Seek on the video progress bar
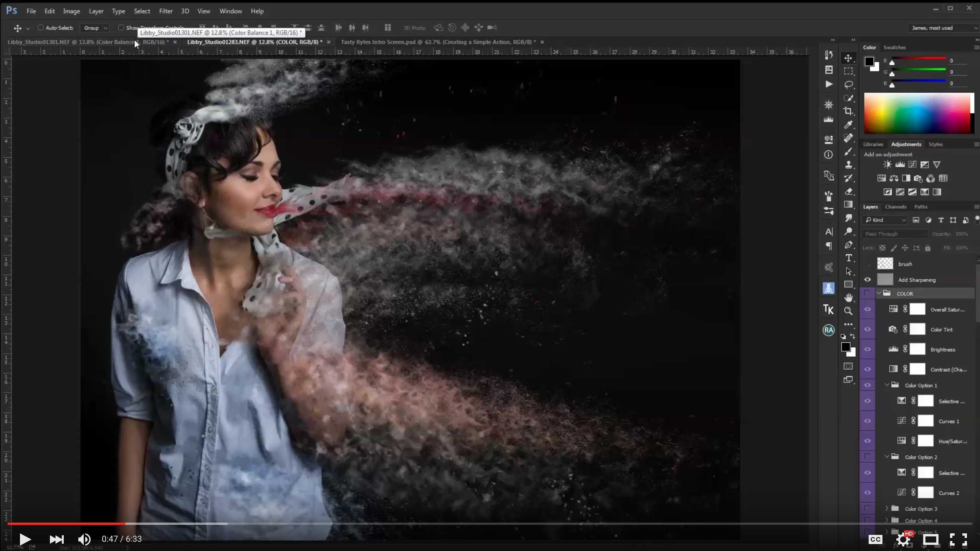The image size is (980, 551). coord(490,523)
